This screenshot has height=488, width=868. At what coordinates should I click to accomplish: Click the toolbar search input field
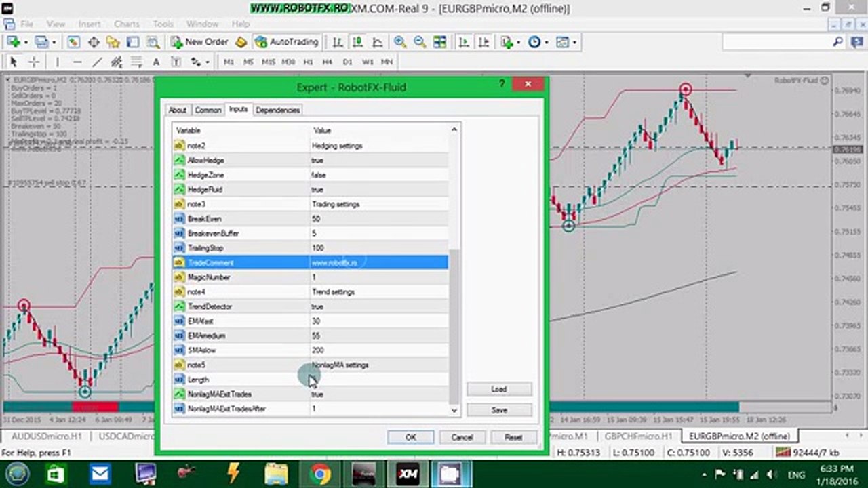[x=777, y=42]
